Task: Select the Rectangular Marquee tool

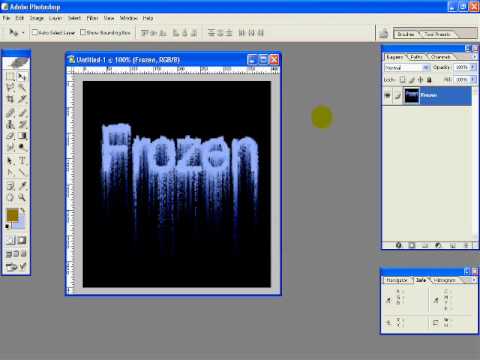Action: (x=10, y=77)
